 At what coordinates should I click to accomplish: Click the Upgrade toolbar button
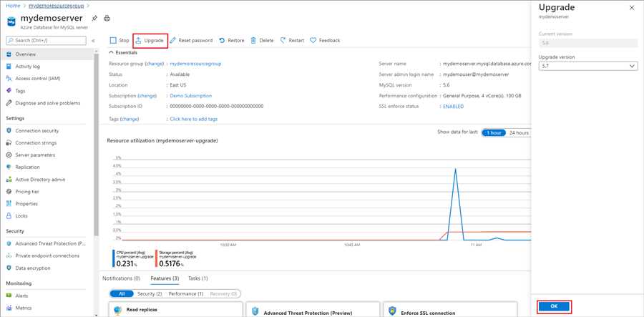click(150, 40)
